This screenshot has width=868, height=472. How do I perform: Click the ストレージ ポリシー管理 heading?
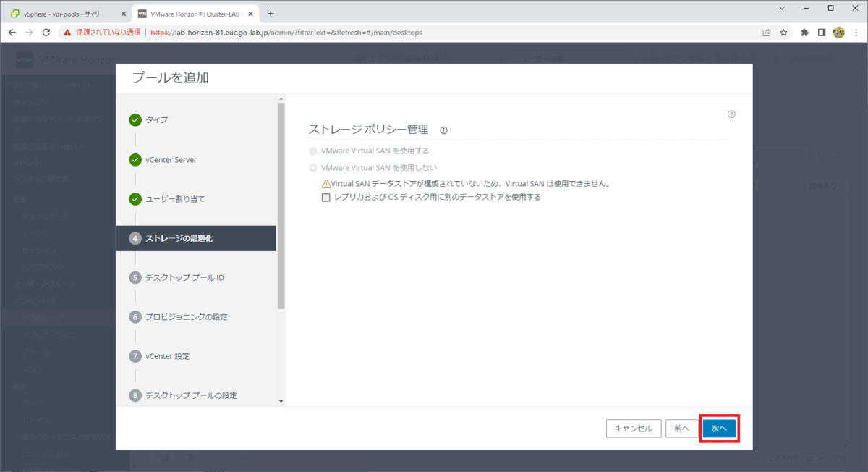click(x=368, y=130)
